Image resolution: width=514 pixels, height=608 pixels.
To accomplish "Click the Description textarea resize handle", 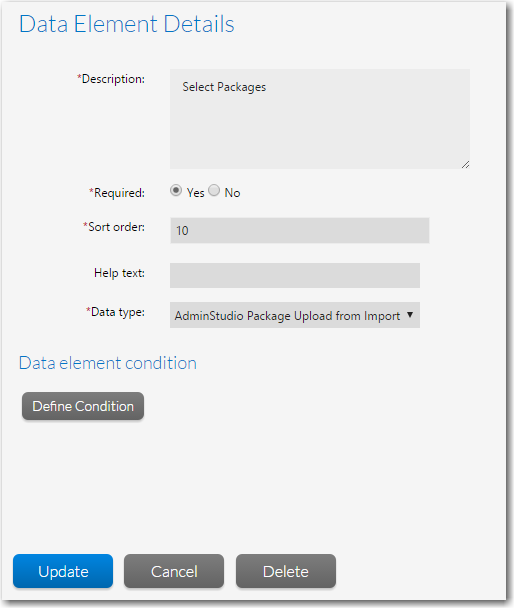I will (466, 164).
